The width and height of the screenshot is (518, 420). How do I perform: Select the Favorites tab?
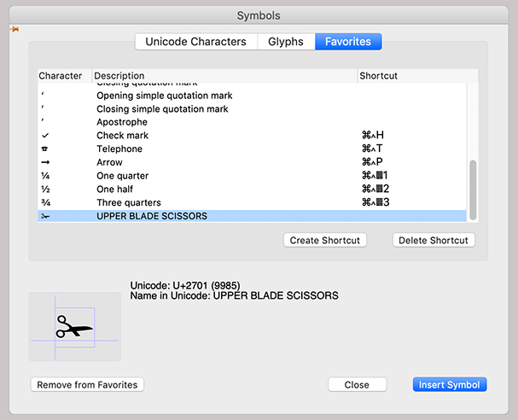click(x=348, y=42)
